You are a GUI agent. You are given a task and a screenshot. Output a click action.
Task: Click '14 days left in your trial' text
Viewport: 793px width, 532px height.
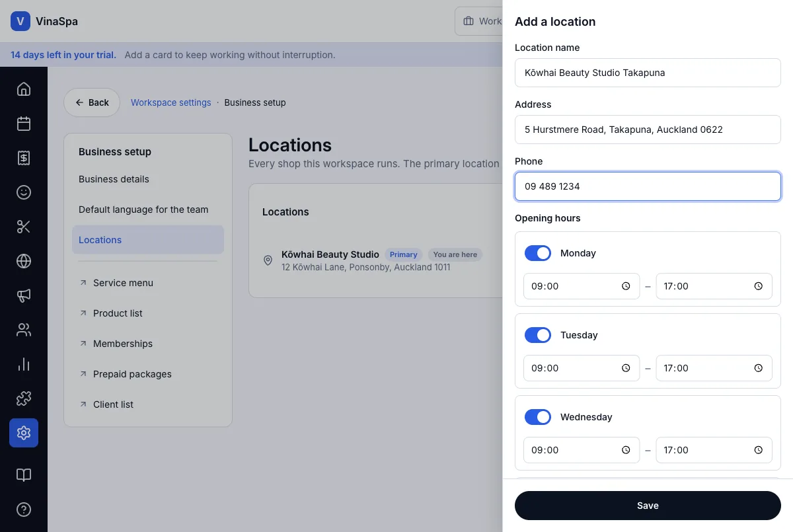(63, 55)
